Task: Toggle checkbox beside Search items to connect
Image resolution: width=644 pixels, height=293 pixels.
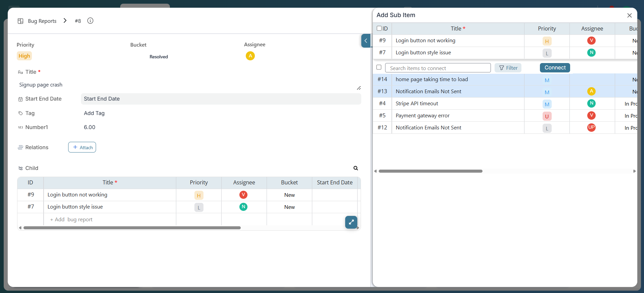Action: point(379,67)
